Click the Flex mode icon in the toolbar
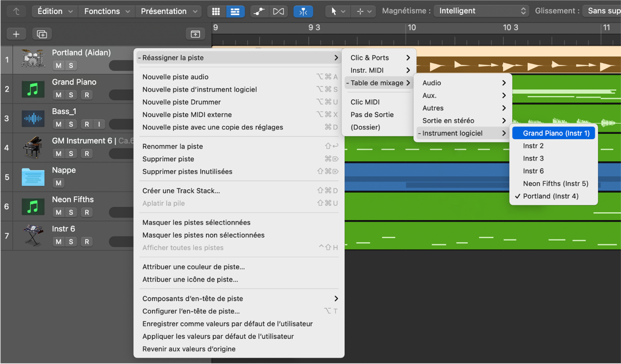Viewport: 621px width, 364px height. pos(303,11)
